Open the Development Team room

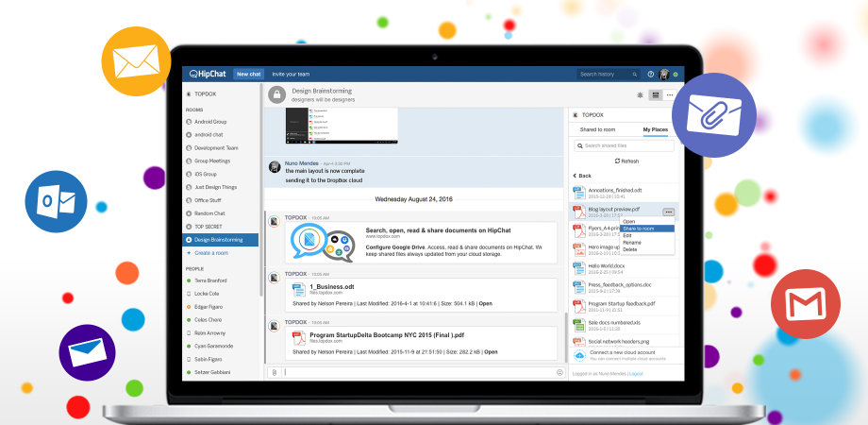click(x=216, y=148)
